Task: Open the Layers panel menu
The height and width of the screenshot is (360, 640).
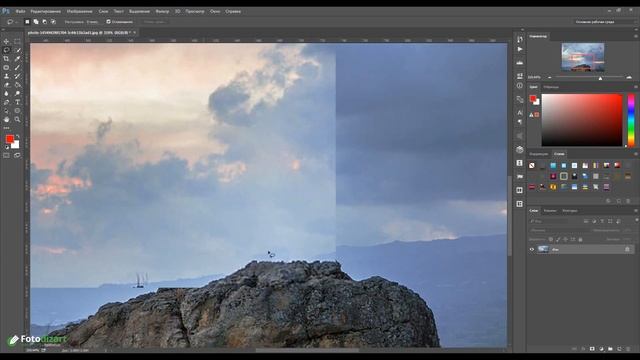Action: click(636, 211)
